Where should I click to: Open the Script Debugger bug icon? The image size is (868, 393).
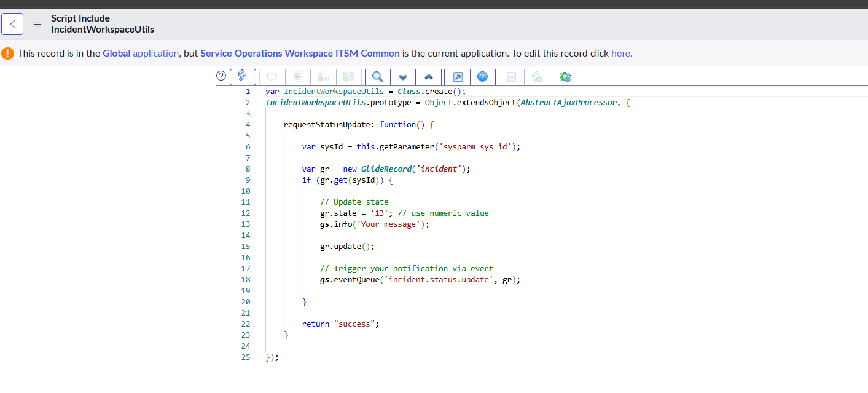(566, 77)
